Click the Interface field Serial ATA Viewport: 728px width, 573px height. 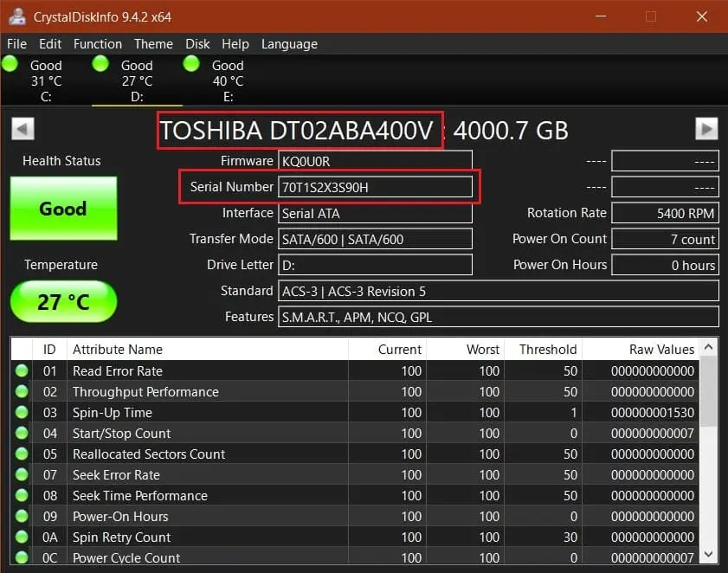pos(375,213)
